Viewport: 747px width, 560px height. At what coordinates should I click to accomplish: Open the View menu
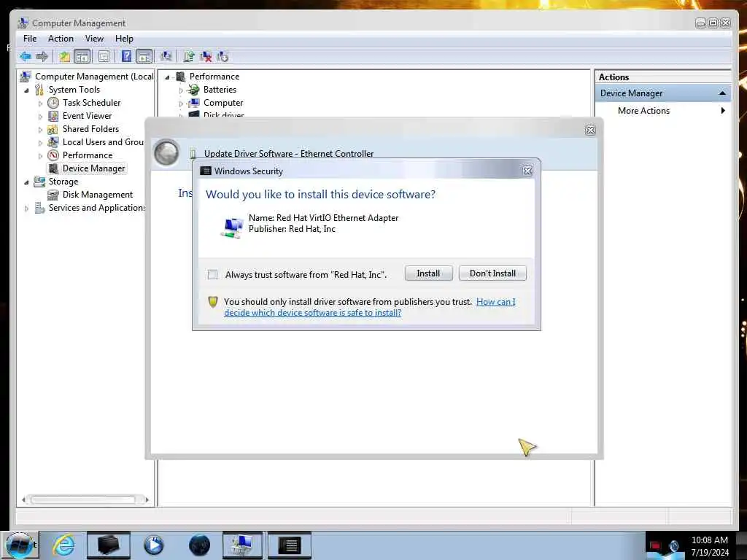[x=94, y=39]
